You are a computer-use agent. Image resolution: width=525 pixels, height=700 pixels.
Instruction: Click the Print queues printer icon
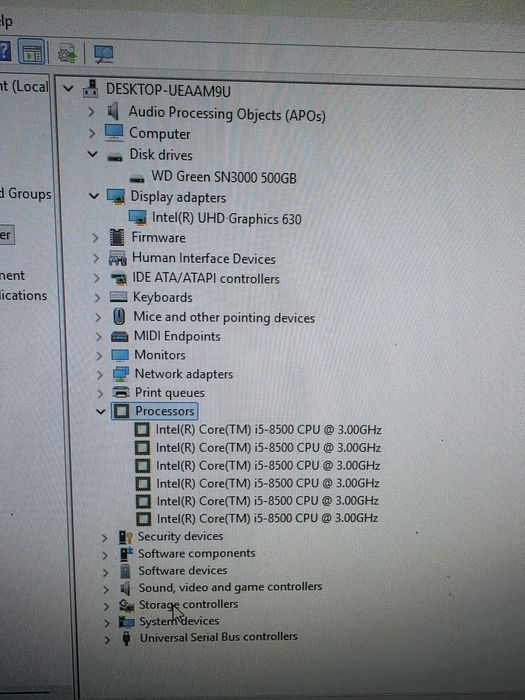point(121,392)
